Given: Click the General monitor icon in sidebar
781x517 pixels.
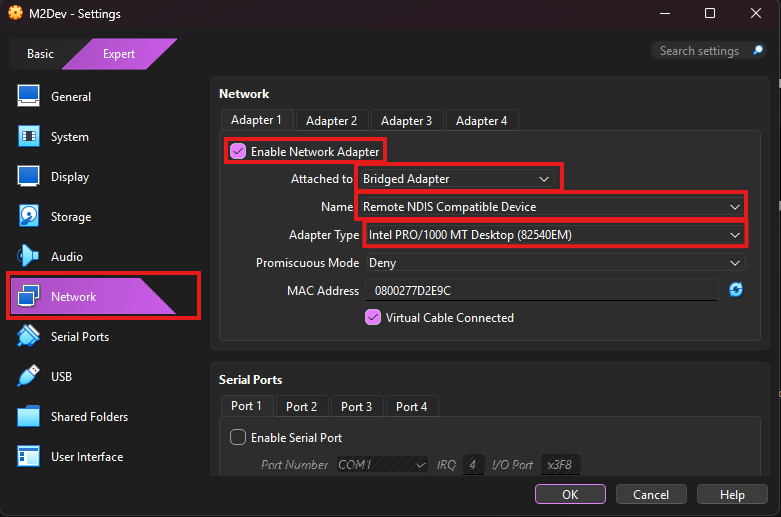Looking at the screenshot, I should [29, 97].
